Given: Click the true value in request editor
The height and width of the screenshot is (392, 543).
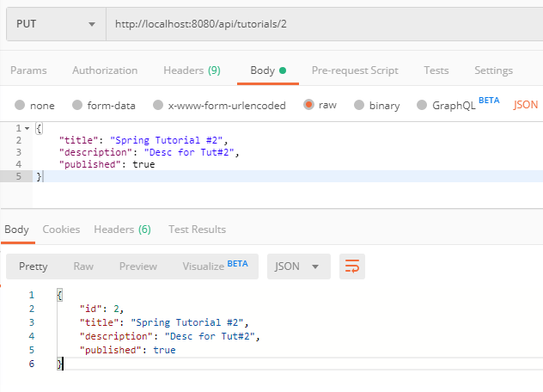Looking at the screenshot, I should click(x=143, y=164).
